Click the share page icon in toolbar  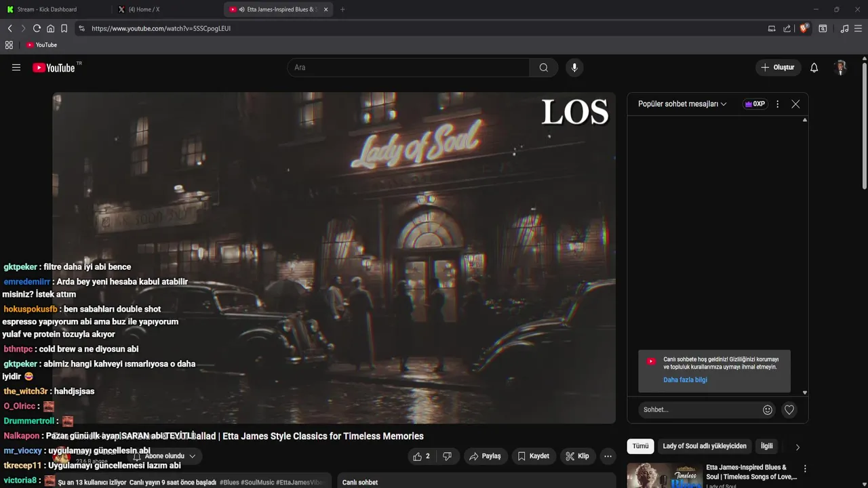click(x=787, y=28)
